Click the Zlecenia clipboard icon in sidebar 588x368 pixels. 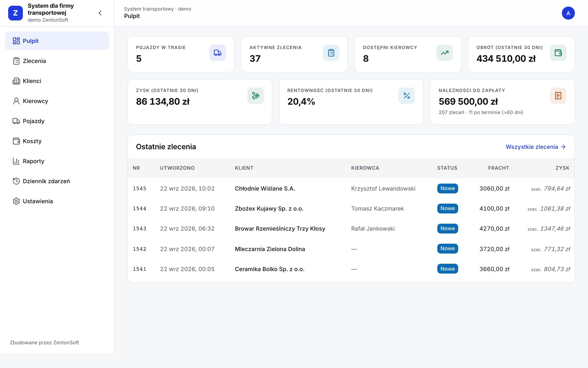point(16,61)
